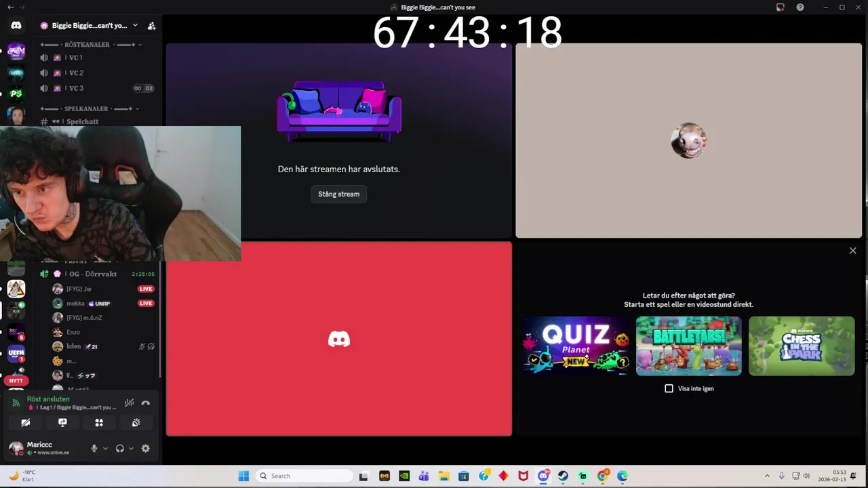868x488 pixels.
Task: Show hidden system tray icons
Action: [x=767, y=476]
